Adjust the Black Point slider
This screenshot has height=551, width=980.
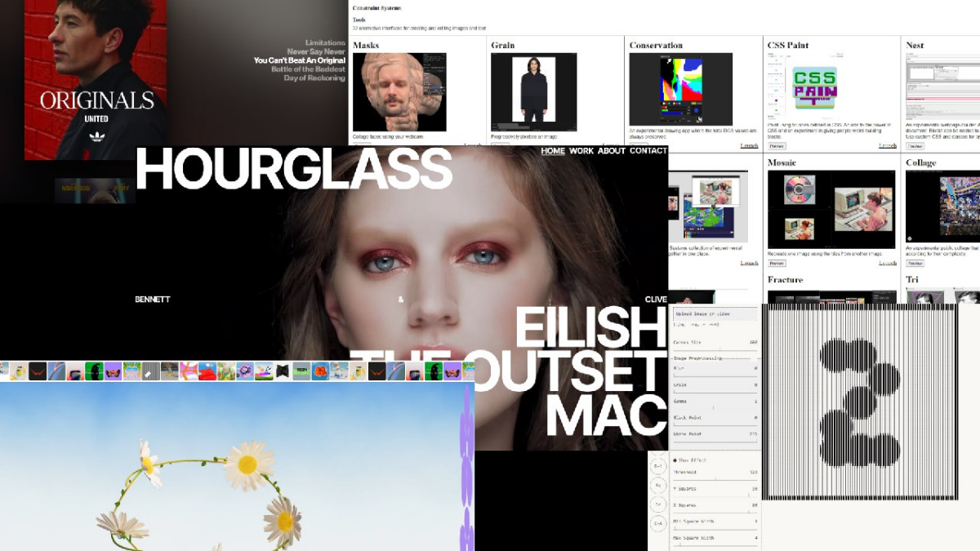click(x=715, y=424)
